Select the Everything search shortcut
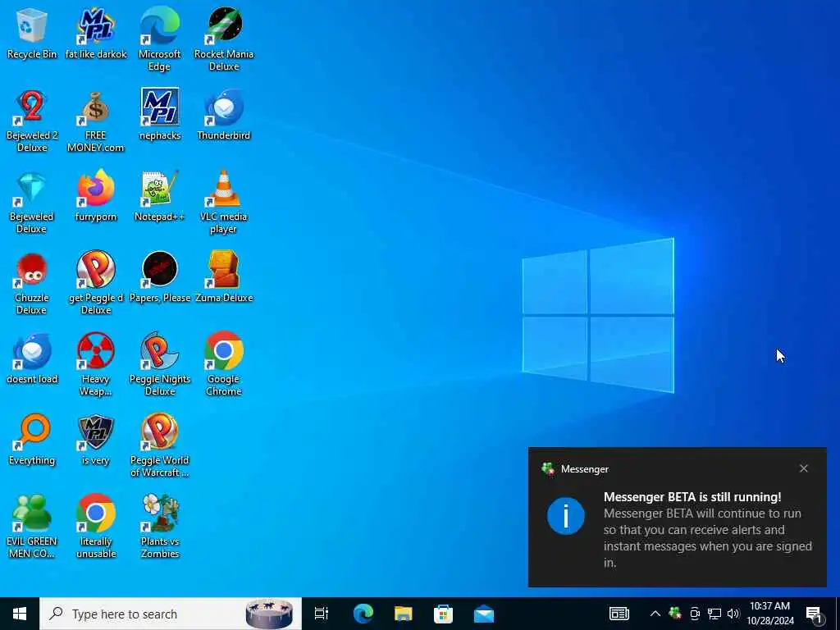The width and height of the screenshot is (840, 630). pyautogui.click(x=32, y=441)
